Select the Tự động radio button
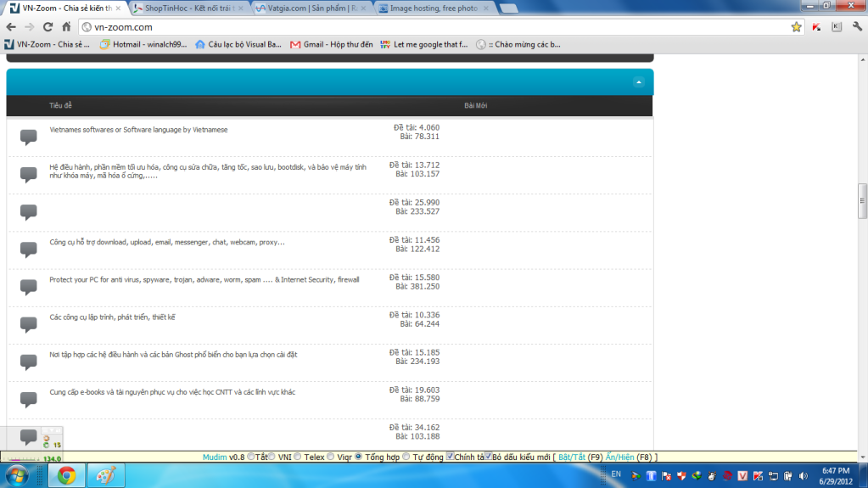Image resolution: width=868 pixels, height=488 pixels. pos(406,457)
